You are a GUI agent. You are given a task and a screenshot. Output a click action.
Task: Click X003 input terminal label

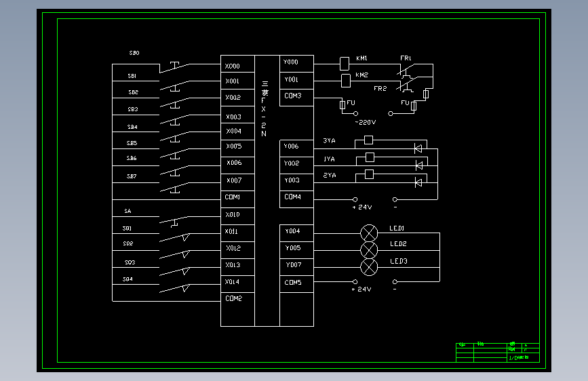233,117
